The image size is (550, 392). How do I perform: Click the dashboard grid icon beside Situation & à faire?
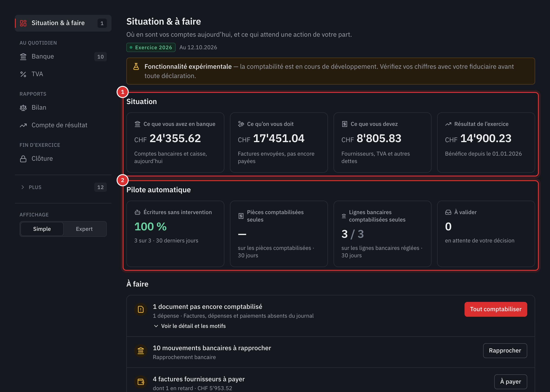(23, 23)
